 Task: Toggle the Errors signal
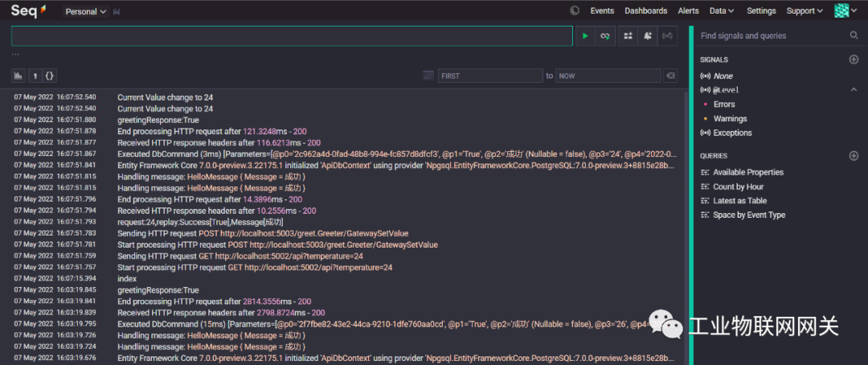(724, 105)
